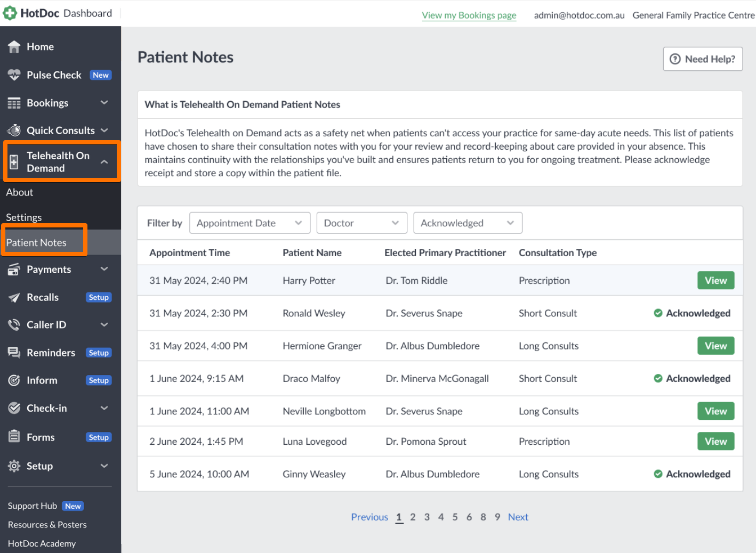
Task: Click the HotDoc logo icon
Action: click(x=10, y=12)
